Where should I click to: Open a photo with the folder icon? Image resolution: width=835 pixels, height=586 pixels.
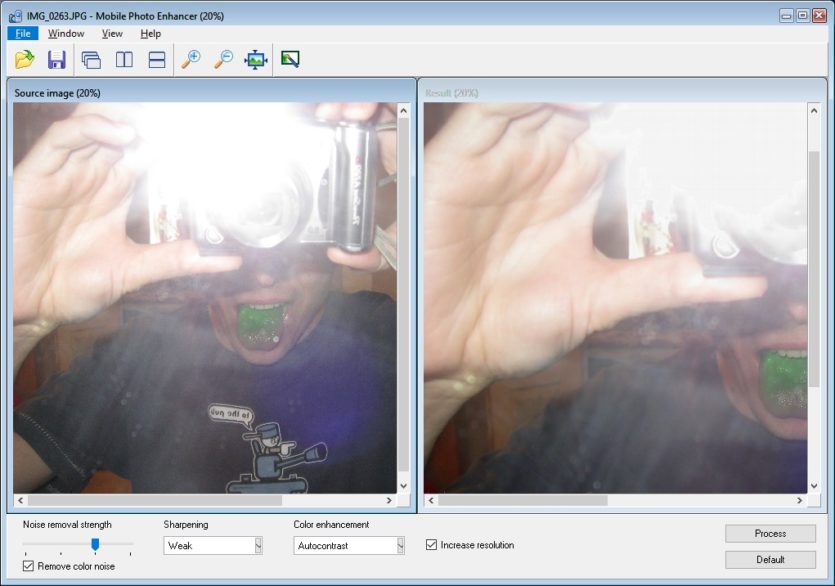click(x=24, y=59)
